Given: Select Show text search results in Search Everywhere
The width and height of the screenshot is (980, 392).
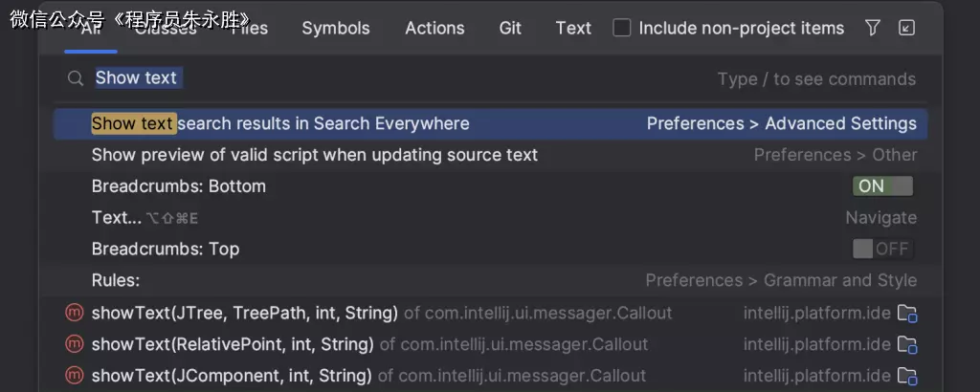Looking at the screenshot, I should (280, 123).
